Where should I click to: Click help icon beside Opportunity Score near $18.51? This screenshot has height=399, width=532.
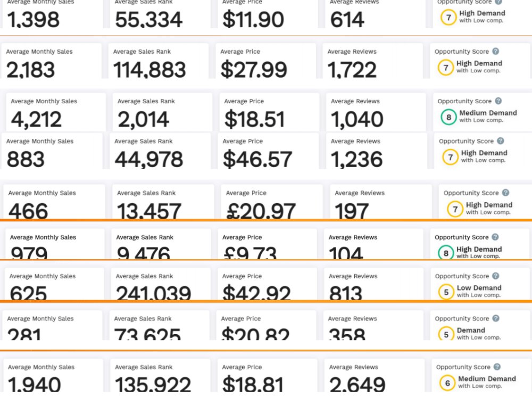coord(498,101)
